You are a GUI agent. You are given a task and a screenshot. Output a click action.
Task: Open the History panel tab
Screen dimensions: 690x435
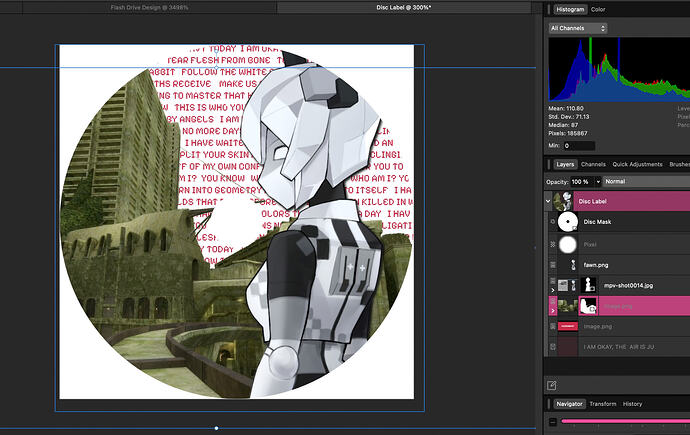tap(632, 404)
